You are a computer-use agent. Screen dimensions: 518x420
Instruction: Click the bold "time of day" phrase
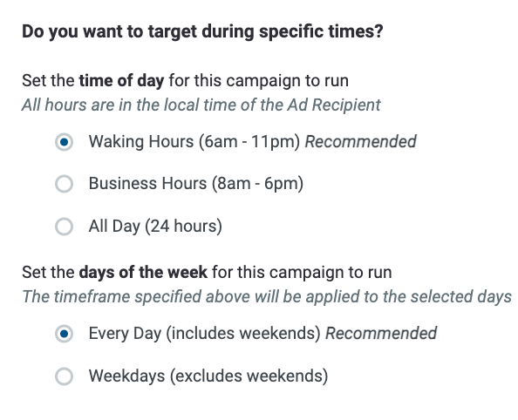click(121, 81)
